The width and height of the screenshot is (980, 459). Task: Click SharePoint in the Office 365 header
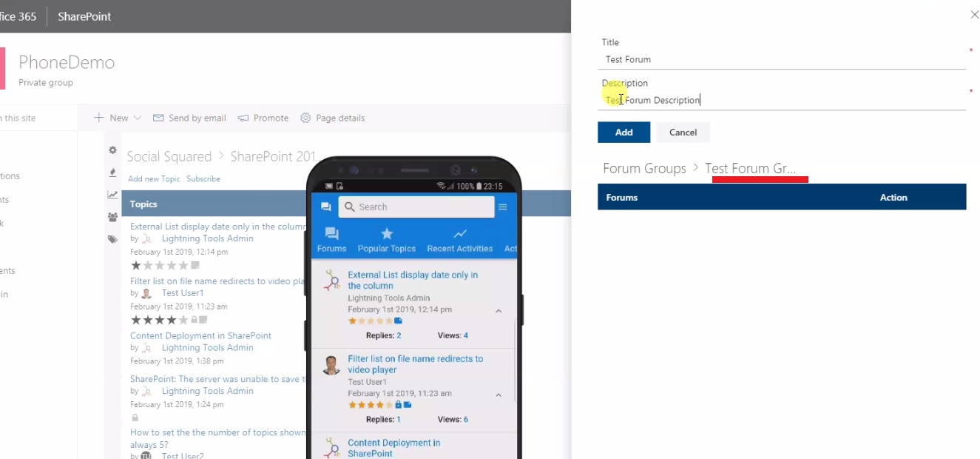coord(84,16)
